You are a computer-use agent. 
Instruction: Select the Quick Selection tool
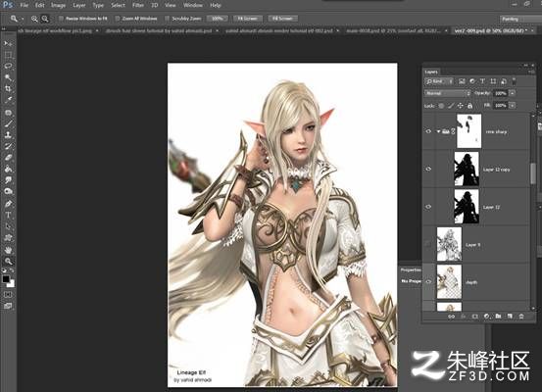pyautogui.click(x=8, y=77)
